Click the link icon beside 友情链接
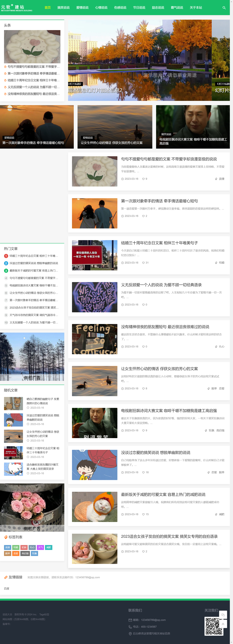233x644 pixels. [6, 577]
